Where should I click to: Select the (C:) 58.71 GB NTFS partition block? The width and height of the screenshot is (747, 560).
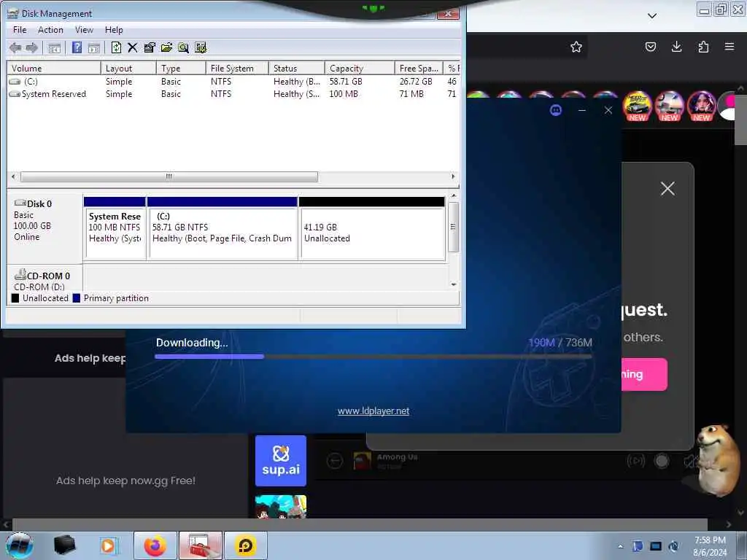[222, 228]
